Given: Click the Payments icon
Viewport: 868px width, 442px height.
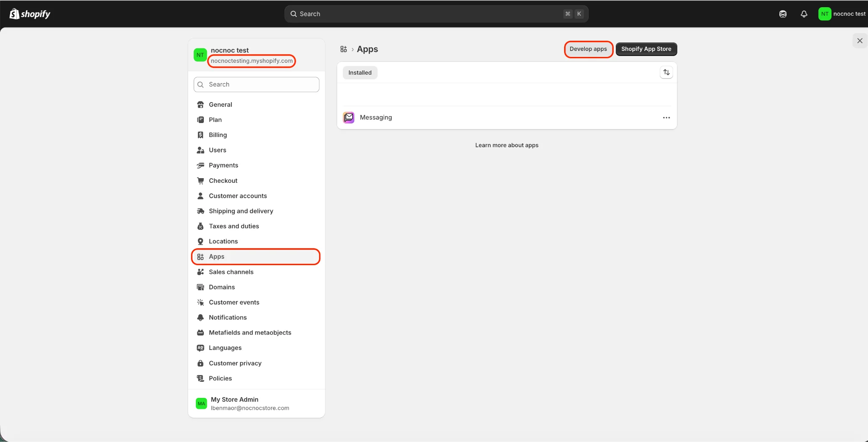Looking at the screenshot, I should click(x=200, y=165).
